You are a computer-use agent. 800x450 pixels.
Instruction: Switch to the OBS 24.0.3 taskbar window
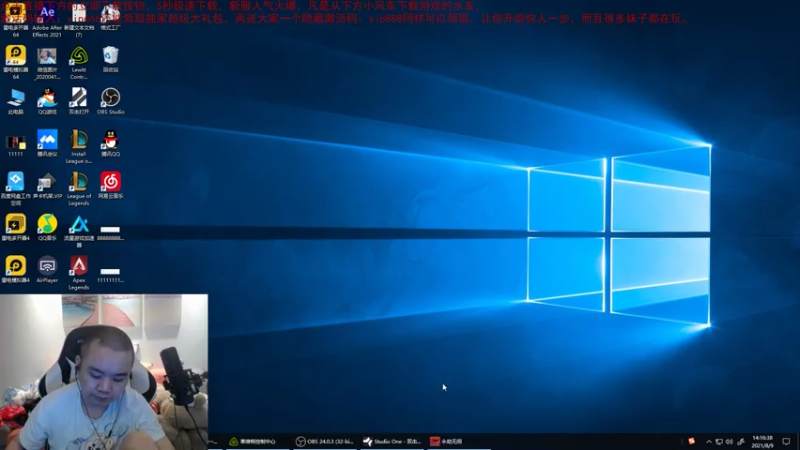click(x=325, y=441)
